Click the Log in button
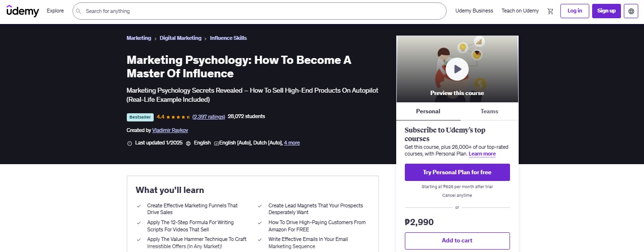 (x=575, y=11)
